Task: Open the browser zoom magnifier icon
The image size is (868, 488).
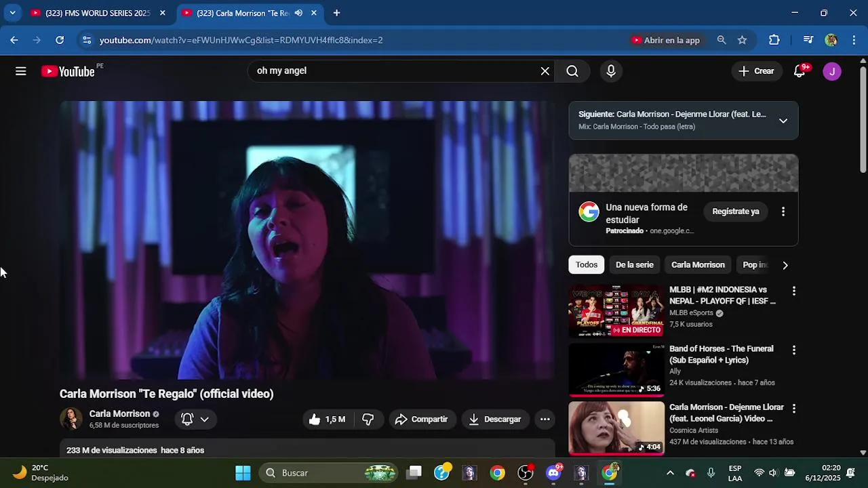Action: pyautogui.click(x=722, y=40)
